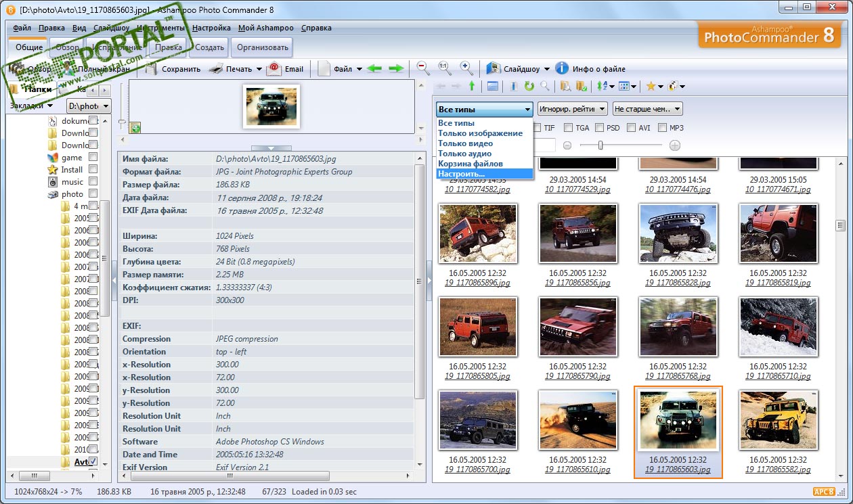Go to previous image with green left arrow
Screen dimensions: 853x504
[374, 68]
